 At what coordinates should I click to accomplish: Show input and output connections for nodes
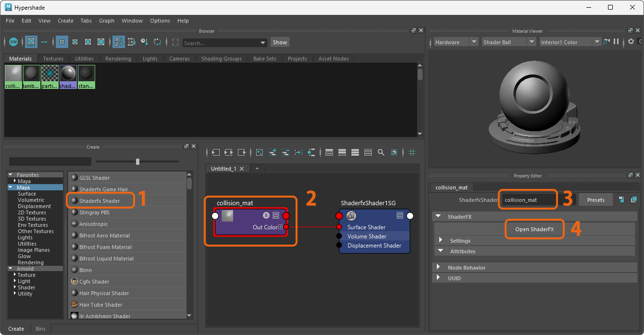(229, 152)
